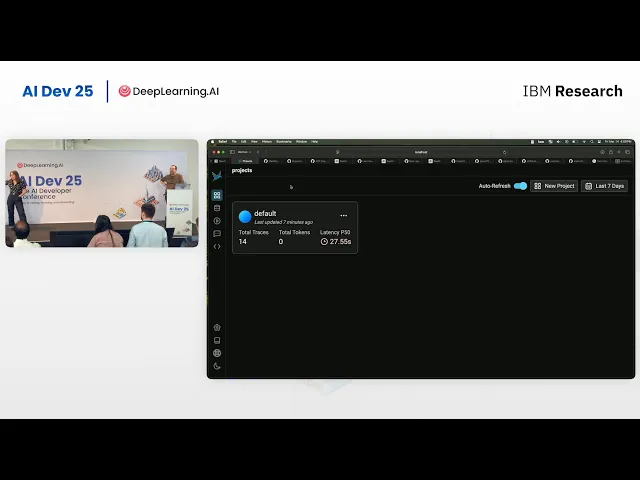Open the Projects grid icon in sidebar
Image resolution: width=640 pixels, height=480 pixels.
tap(217, 195)
